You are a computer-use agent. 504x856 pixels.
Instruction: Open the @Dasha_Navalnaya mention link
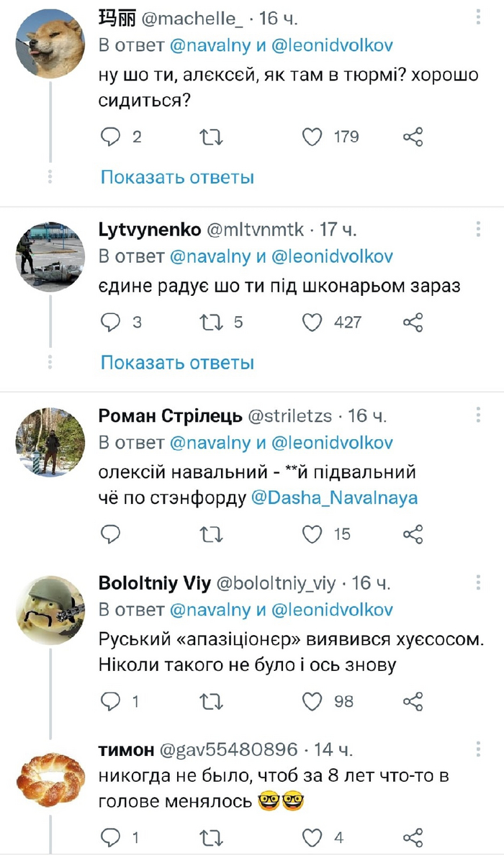334,497
